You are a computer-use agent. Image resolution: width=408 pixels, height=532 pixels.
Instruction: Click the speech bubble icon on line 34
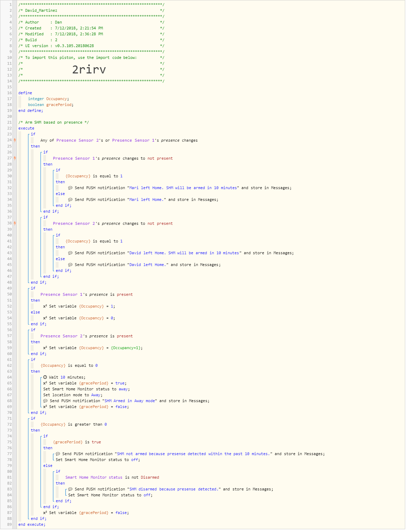[x=70, y=199]
